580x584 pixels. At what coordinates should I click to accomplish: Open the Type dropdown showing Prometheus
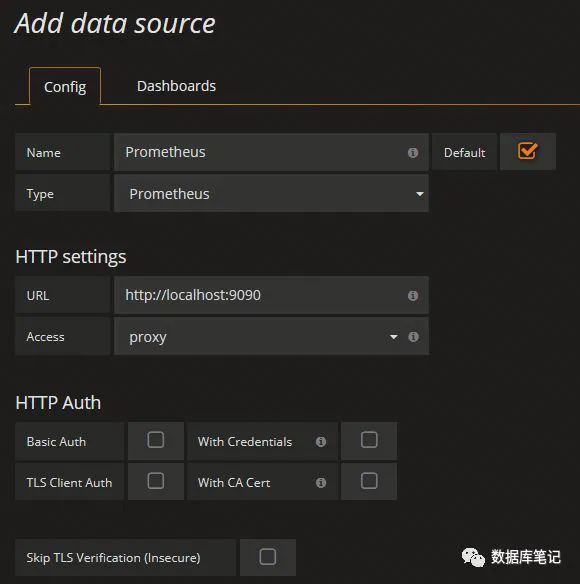[271, 194]
